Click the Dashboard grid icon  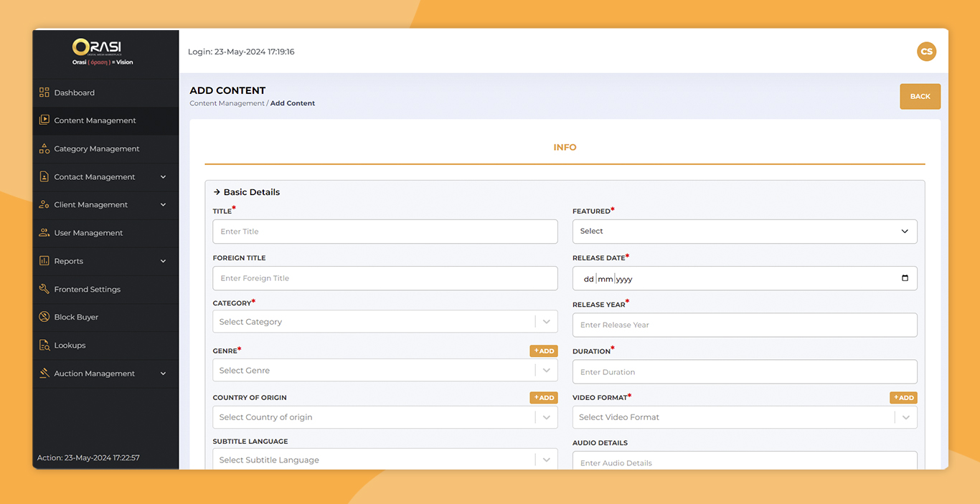(x=44, y=92)
